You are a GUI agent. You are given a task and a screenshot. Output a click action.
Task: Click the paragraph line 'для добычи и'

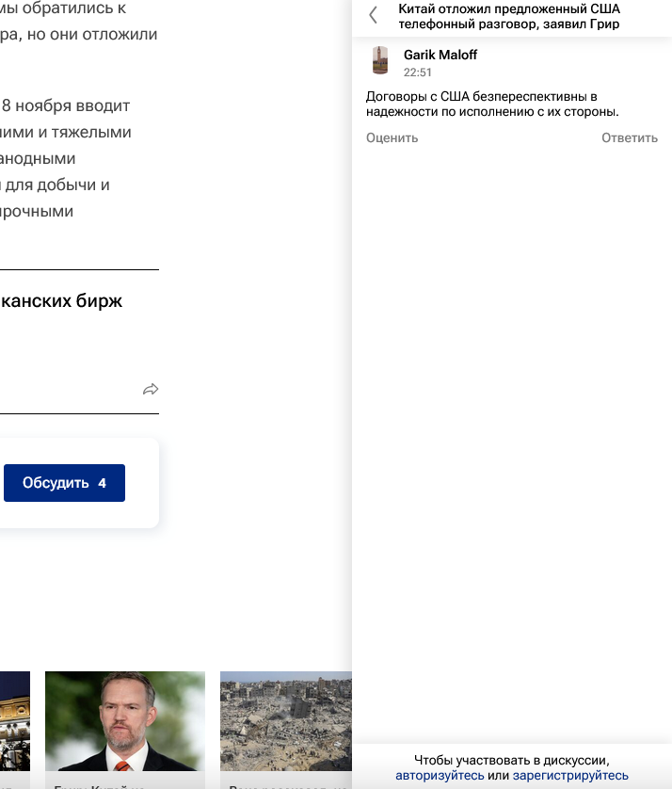coord(56,185)
